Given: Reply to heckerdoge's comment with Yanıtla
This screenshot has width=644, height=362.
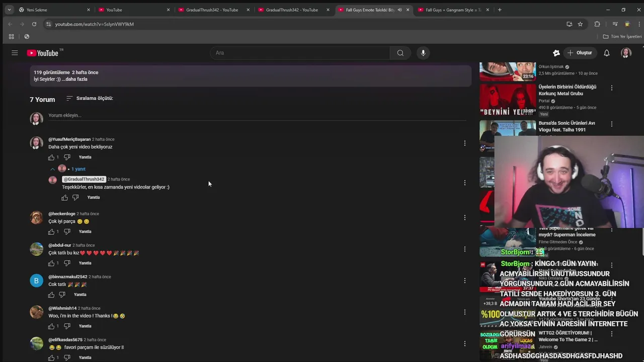Looking at the screenshot, I should [x=85, y=232].
